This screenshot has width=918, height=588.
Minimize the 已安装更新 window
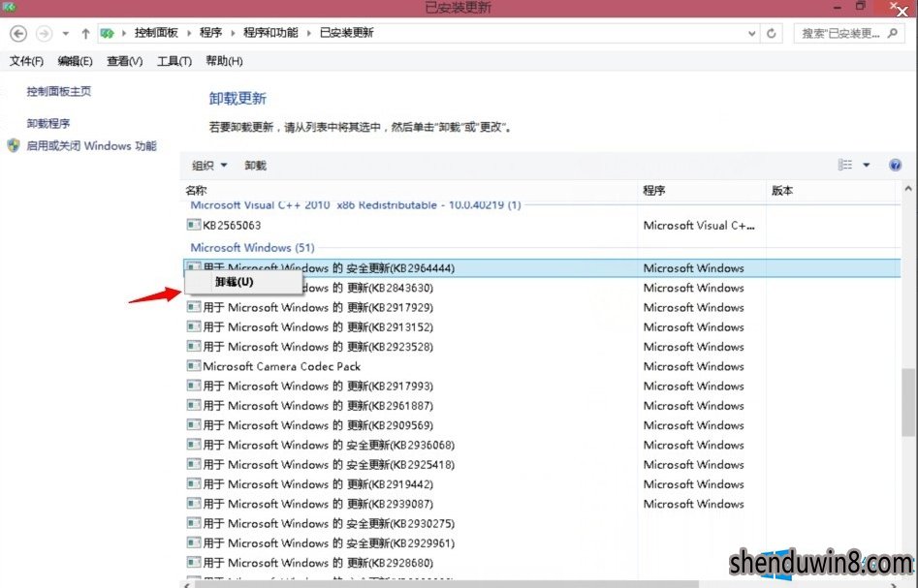coord(838,7)
